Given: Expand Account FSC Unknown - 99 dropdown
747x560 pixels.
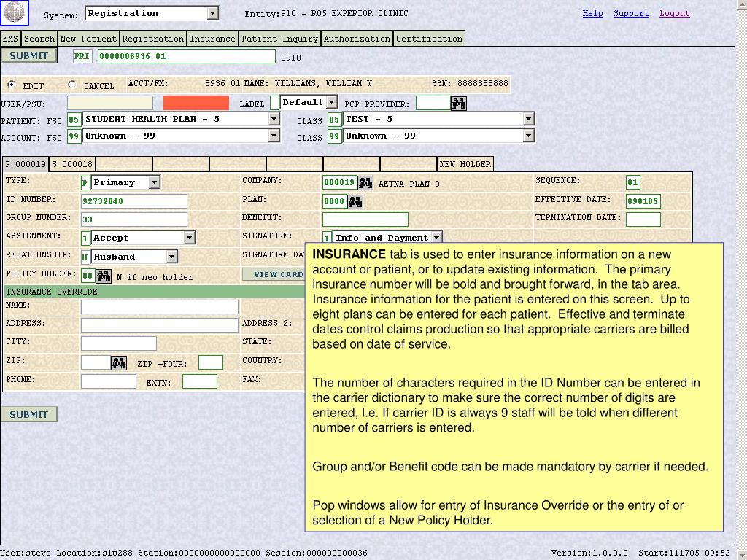Looking at the screenshot, I should [x=274, y=136].
